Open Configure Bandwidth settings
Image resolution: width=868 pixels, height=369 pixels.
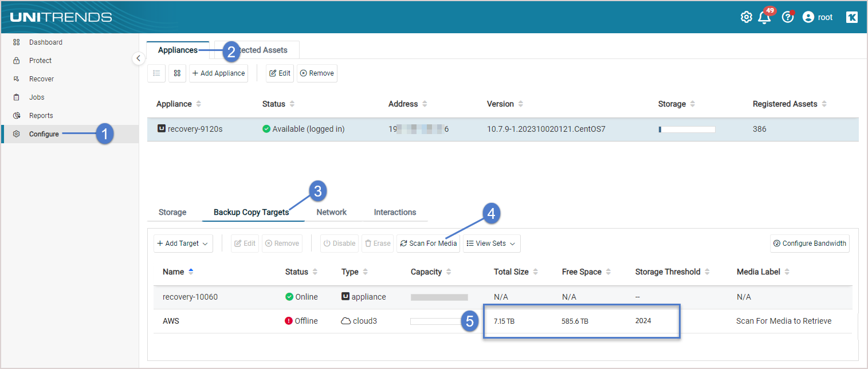[x=810, y=244]
